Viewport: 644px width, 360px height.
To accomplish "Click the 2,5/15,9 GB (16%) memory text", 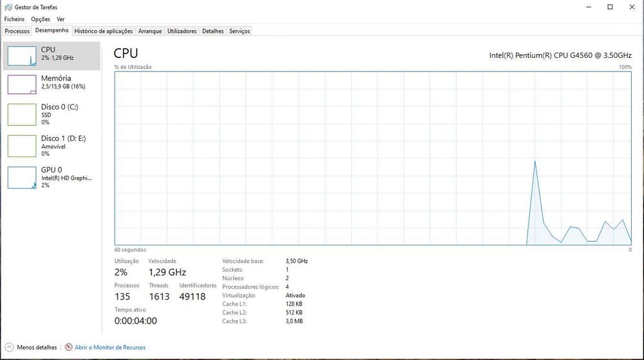I will [63, 86].
